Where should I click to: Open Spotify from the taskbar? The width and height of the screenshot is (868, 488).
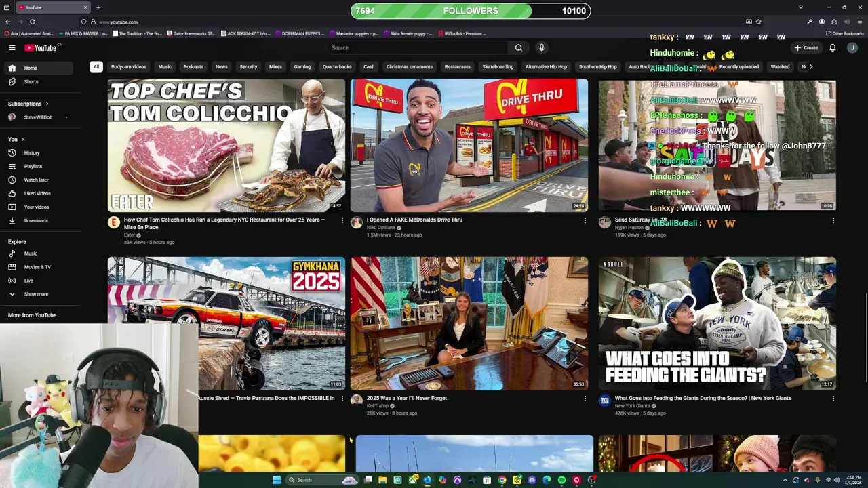click(561, 480)
